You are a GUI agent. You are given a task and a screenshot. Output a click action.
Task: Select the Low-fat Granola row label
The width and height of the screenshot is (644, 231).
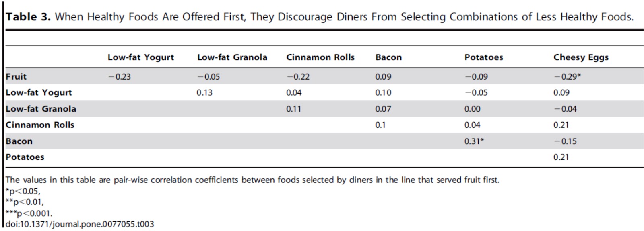coord(41,109)
